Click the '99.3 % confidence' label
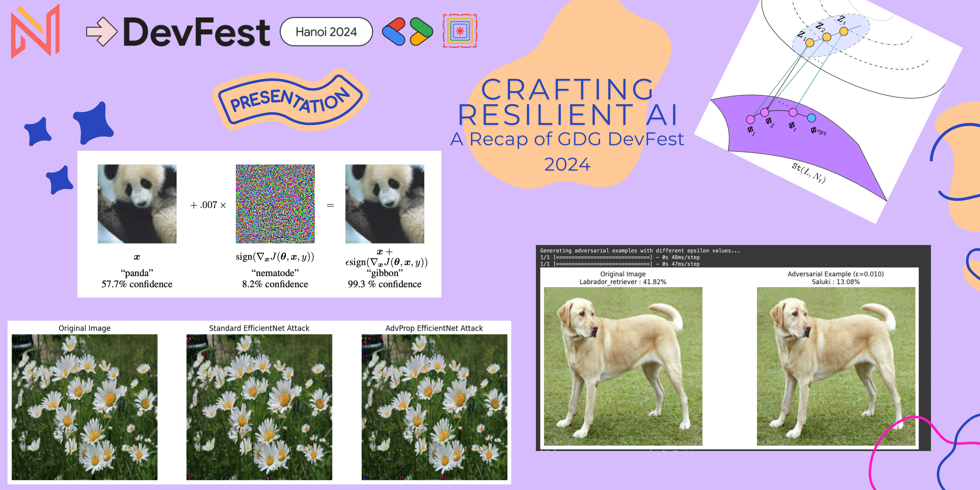 (x=385, y=284)
